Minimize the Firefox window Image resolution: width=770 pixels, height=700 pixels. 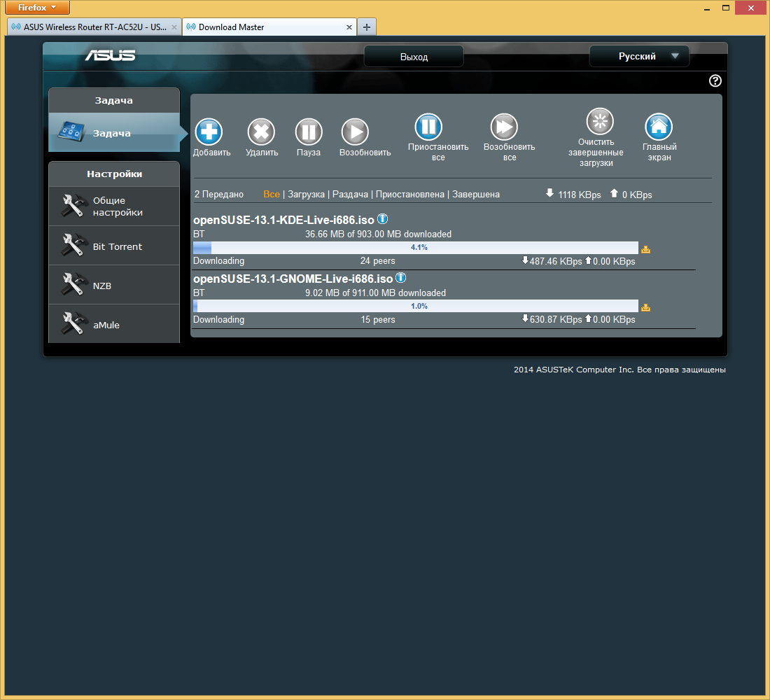(x=707, y=8)
